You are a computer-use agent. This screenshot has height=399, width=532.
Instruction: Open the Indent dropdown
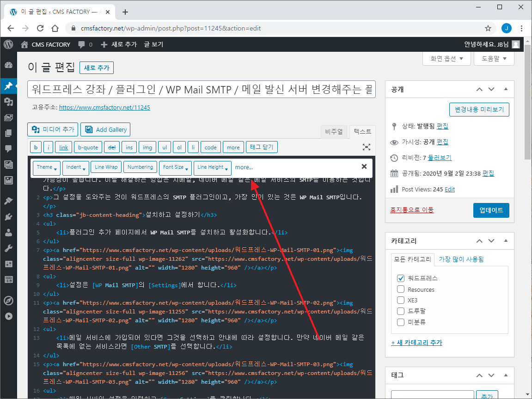(76, 168)
